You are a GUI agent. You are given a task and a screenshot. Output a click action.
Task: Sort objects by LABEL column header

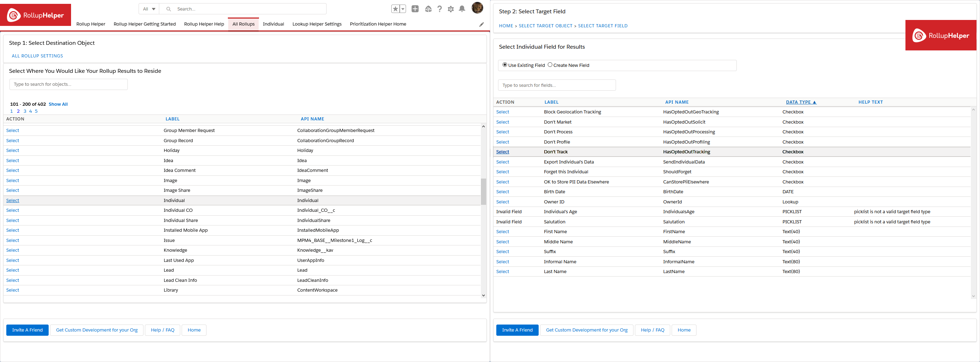click(x=172, y=119)
